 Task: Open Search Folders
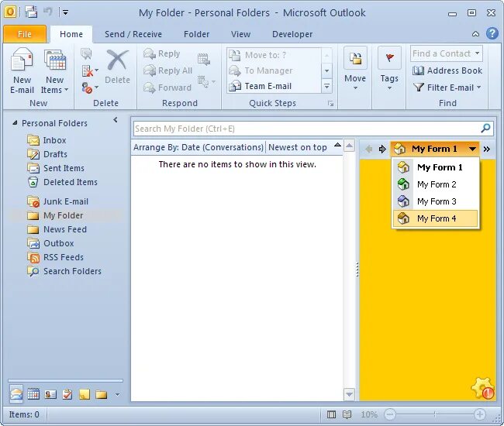point(64,271)
